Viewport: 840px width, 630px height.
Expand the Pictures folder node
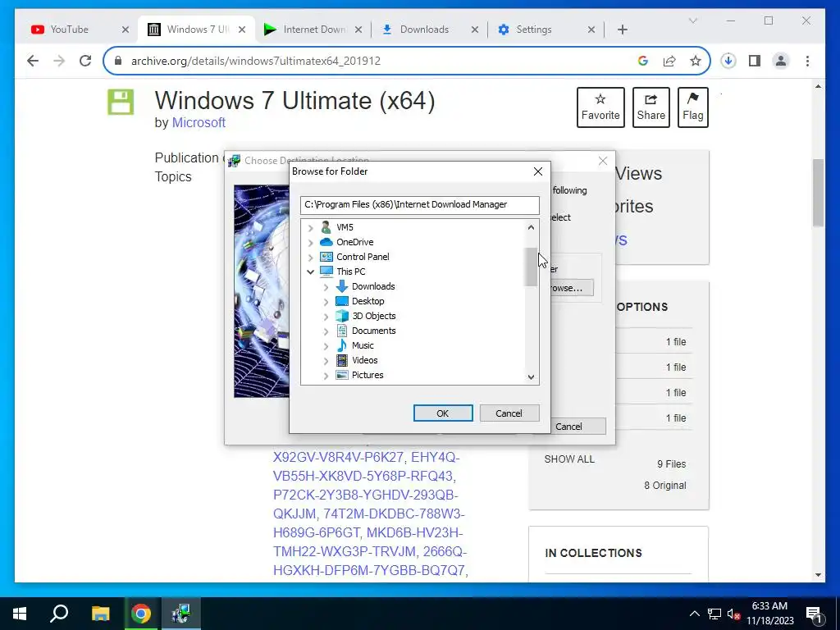[x=326, y=376]
